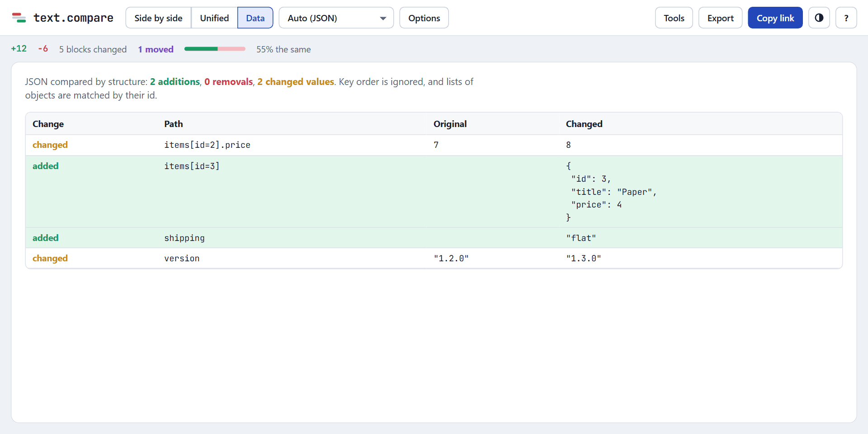This screenshot has height=434, width=868.
Task: Select the items[id=2].price path cell
Action: [x=207, y=145]
